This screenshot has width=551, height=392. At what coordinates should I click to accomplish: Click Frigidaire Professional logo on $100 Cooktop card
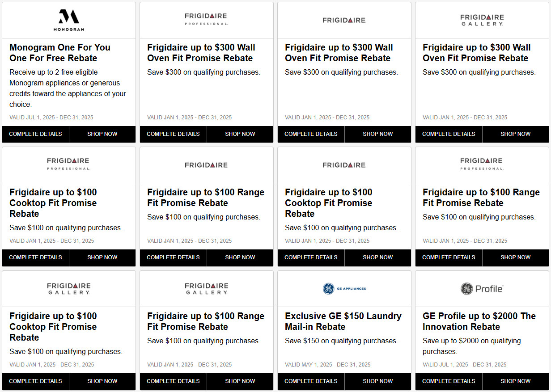click(69, 164)
